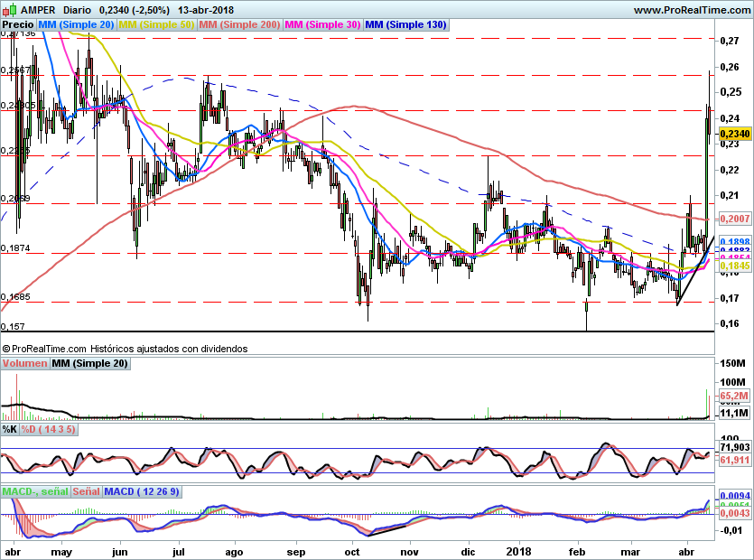Viewport: 754px width, 560px height.
Task: Select the black MM (Simple 20) volume label
Action: 89,363
